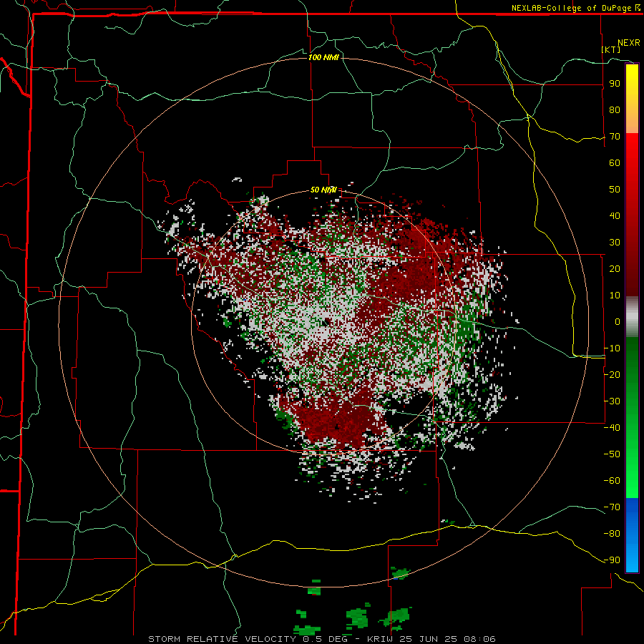Click the -50 value on the velocity scale
Image resolution: width=644 pixels, height=644 pixels.
[612, 454]
